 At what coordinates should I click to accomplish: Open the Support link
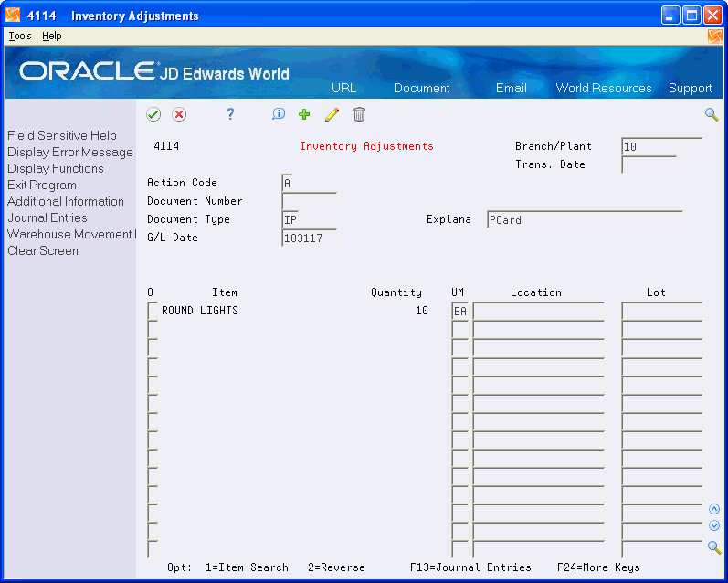click(x=690, y=88)
